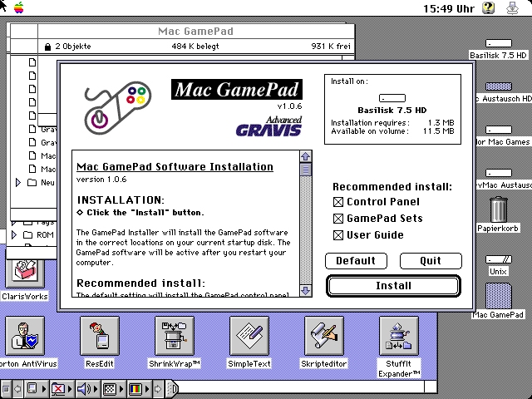Screen dimensions: 532x399
Task: Expand the Neu folder disclosure triangle
Action: point(18,183)
